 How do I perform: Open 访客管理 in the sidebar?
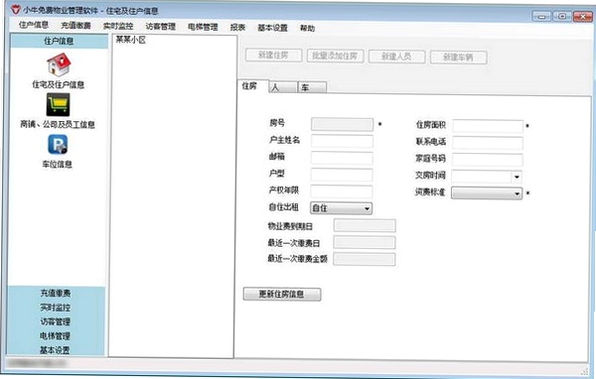coord(55,322)
